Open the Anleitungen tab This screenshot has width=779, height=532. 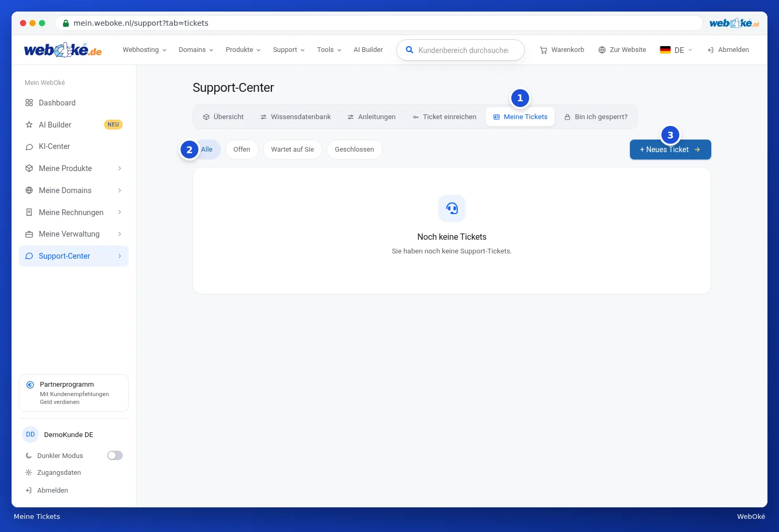click(x=372, y=117)
